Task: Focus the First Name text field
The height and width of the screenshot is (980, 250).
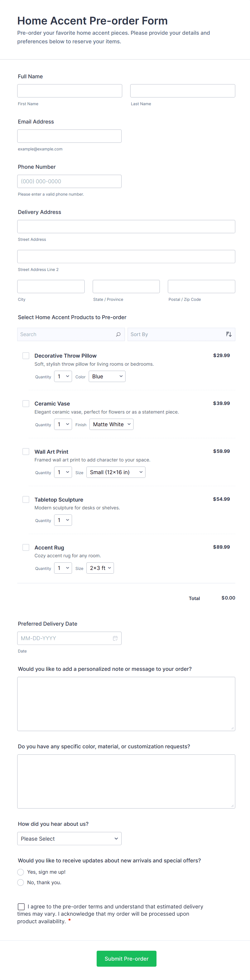Action: pos(70,91)
